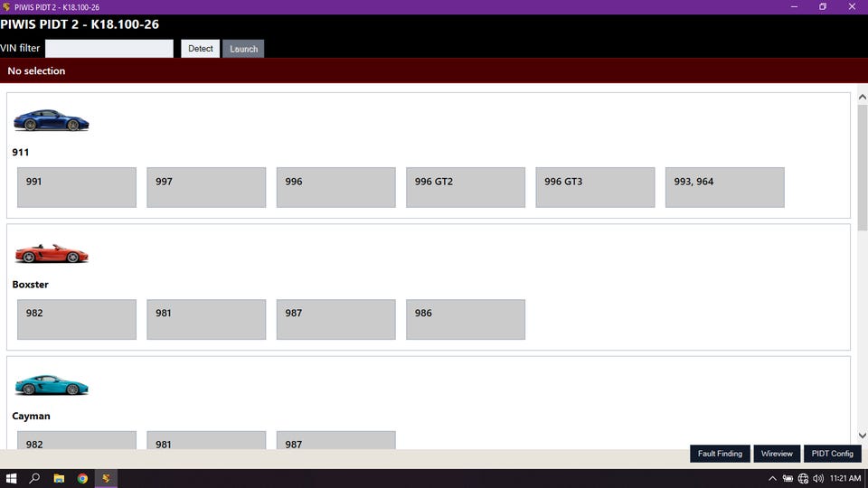Select Boxster 981 model tile
Screen dimensions: 868x488
pos(206,319)
